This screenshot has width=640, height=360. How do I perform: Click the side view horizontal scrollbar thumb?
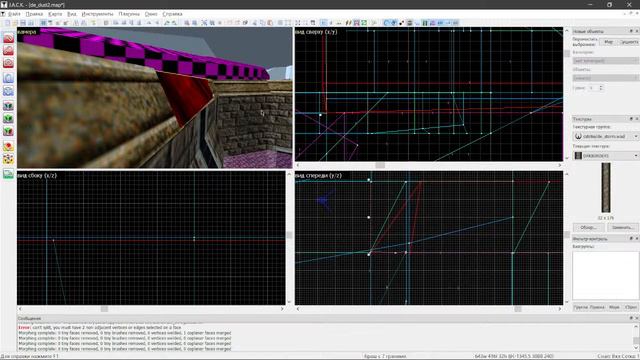click(x=104, y=309)
